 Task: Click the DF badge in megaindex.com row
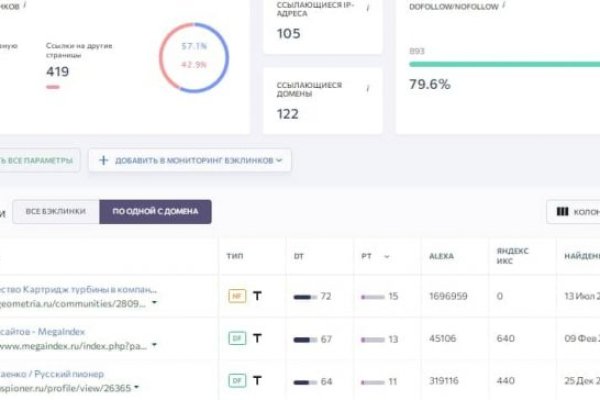tap(237, 338)
